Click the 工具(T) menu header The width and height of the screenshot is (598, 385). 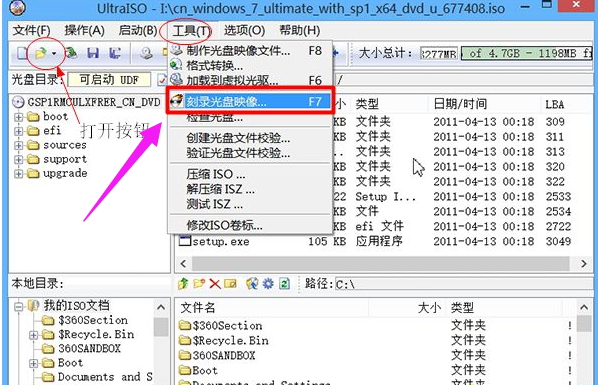[191, 31]
